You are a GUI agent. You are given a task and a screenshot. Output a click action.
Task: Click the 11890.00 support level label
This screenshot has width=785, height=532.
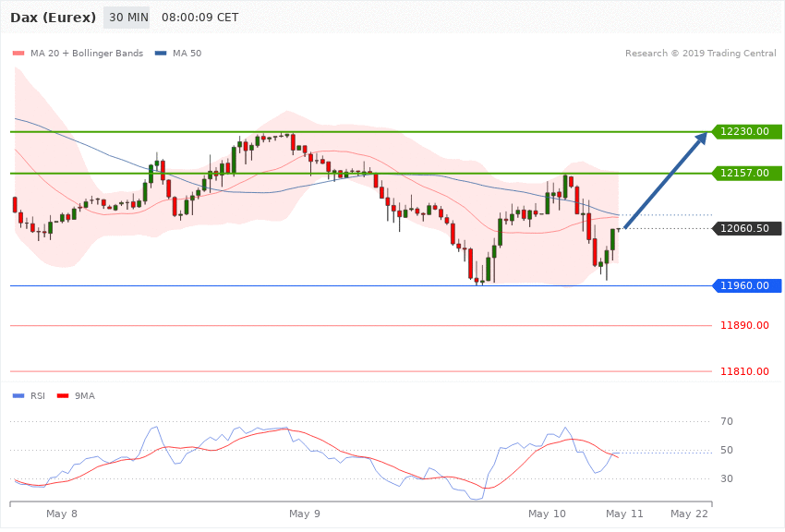(x=744, y=325)
